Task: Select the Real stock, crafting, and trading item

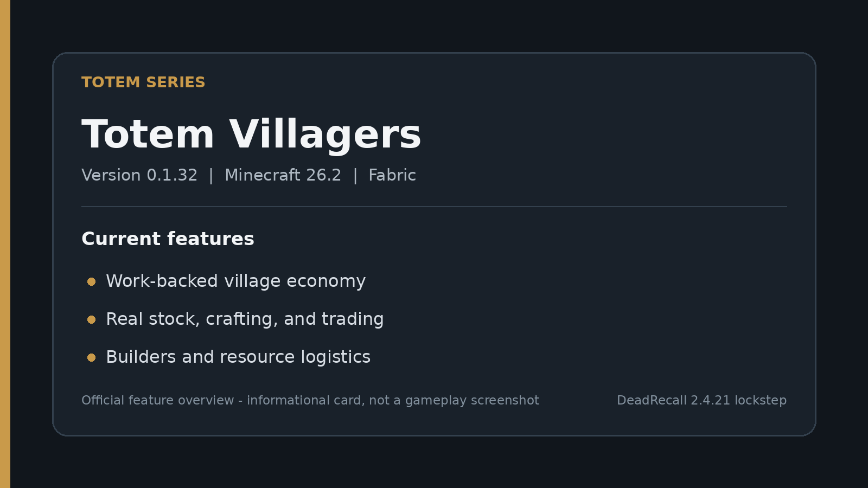Action: click(245, 319)
